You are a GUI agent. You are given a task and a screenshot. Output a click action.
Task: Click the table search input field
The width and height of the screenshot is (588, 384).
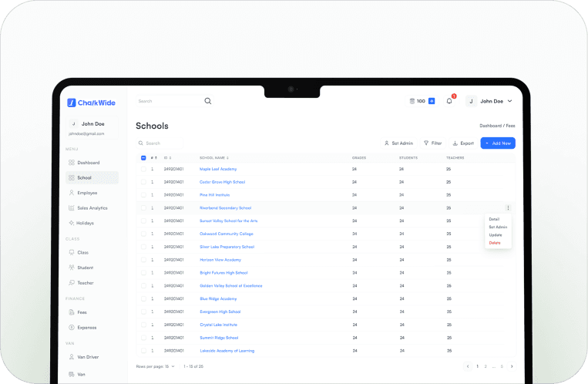tap(162, 143)
